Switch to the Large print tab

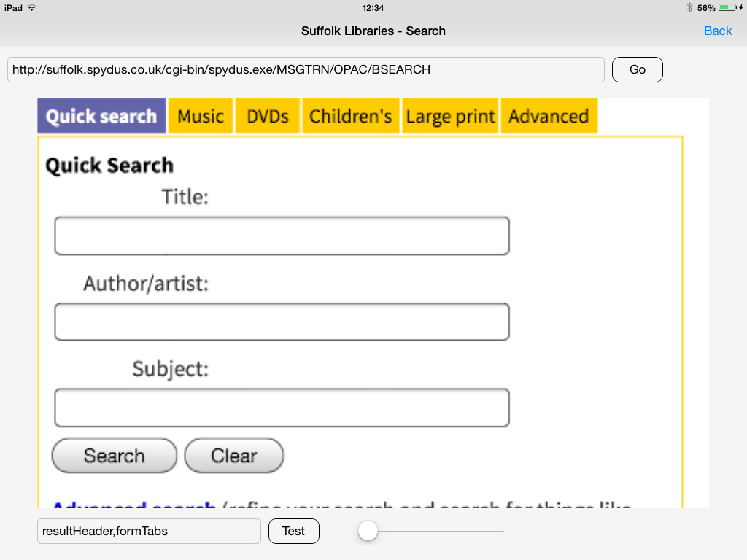coord(450,117)
